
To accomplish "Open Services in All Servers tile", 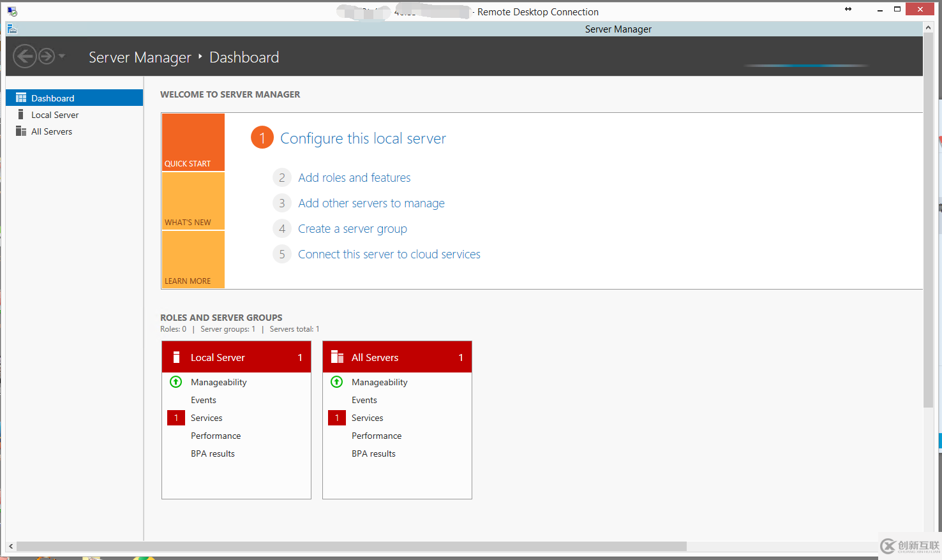I will 368,418.
